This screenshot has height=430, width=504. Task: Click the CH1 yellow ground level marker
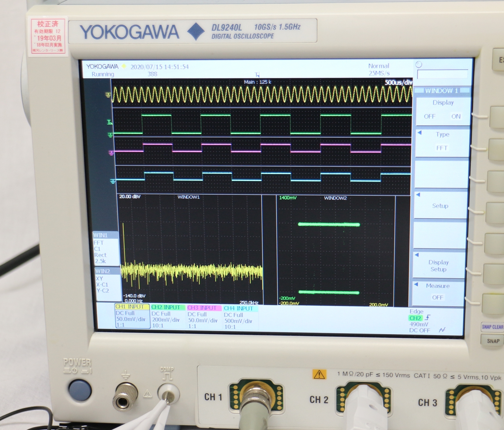coord(108,95)
